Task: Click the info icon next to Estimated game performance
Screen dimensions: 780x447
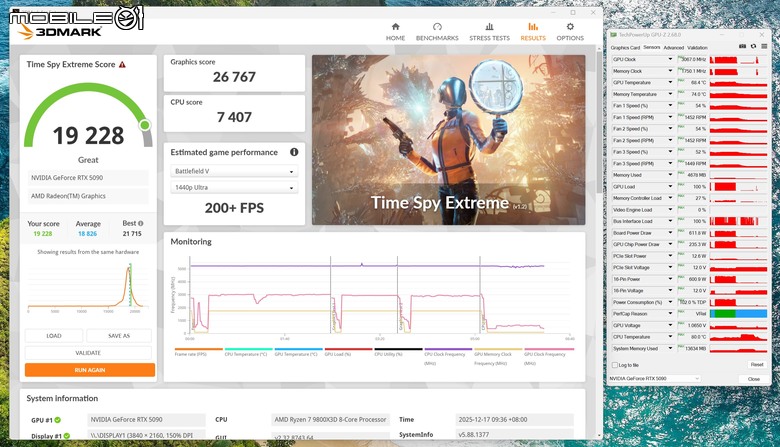Action: pos(294,152)
